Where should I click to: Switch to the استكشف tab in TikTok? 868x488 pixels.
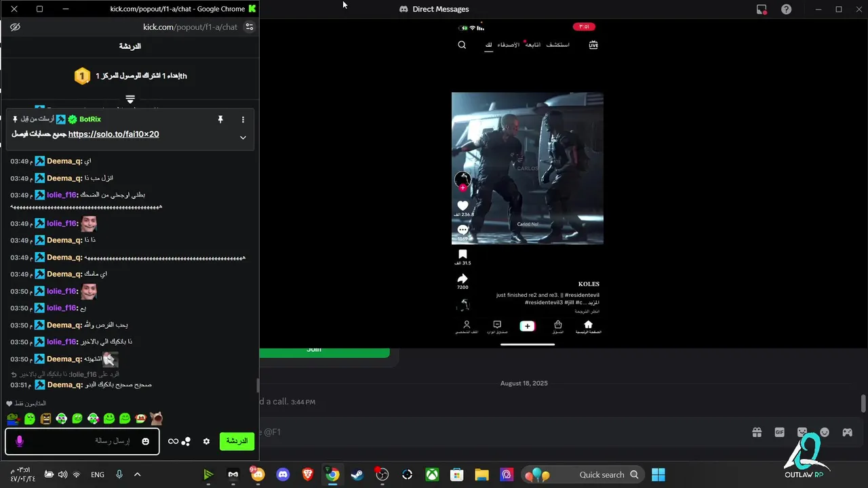click(558, 45)
